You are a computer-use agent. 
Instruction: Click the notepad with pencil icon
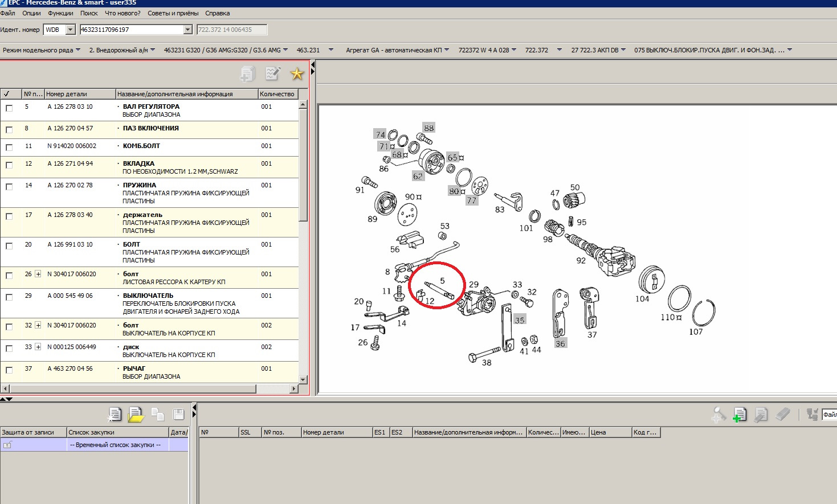pyautogui.click(x=273, y=73)
